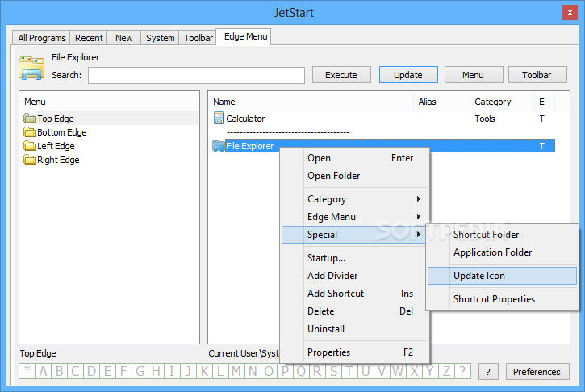The height and width of the screenshot is (392, 585).
Task: Click the Execute button
Action: point(341,75)
